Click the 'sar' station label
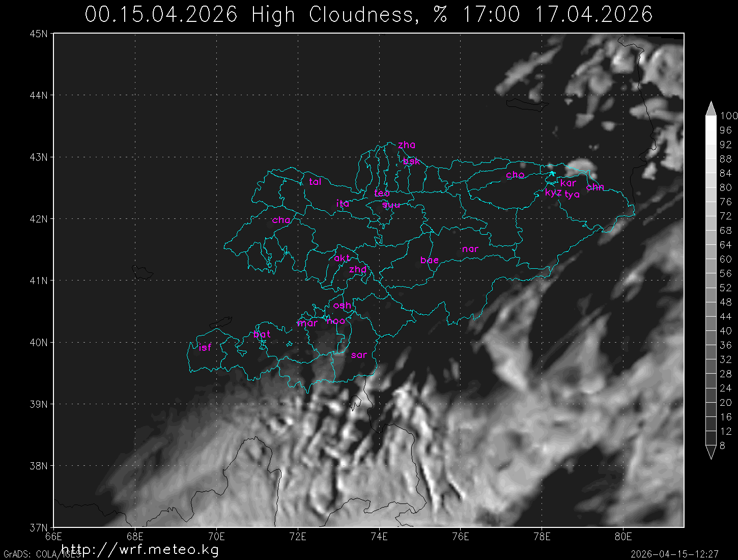738x560 pixels. [x=359, y=355]
